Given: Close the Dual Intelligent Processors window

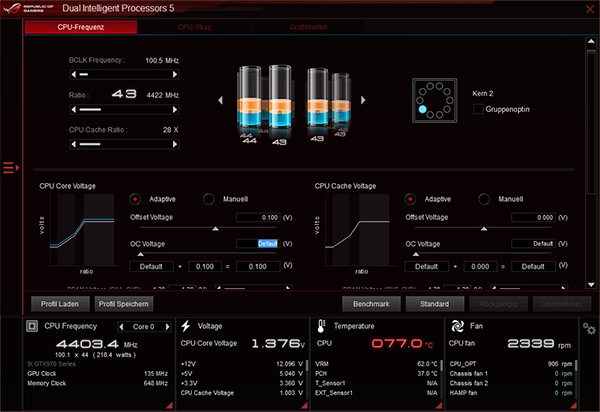Looking at the screenshot, I should [x=590, y=9].
